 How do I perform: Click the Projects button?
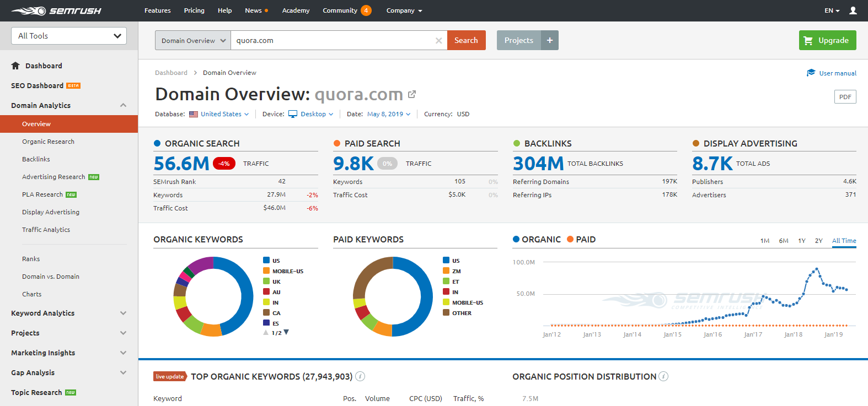[519, 40]
